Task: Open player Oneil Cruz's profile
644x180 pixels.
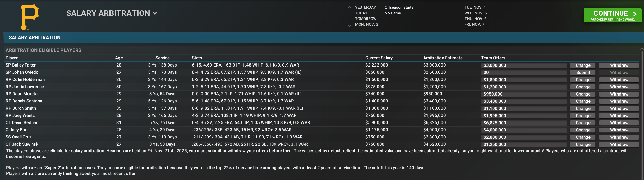Action: coord(19,137)
